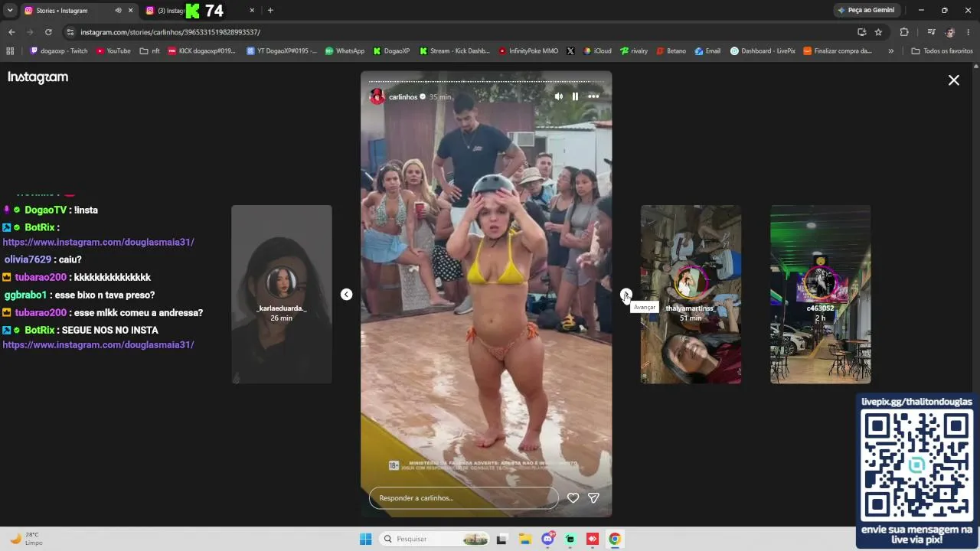Open the rivalry bookmark

coord(634,51)
